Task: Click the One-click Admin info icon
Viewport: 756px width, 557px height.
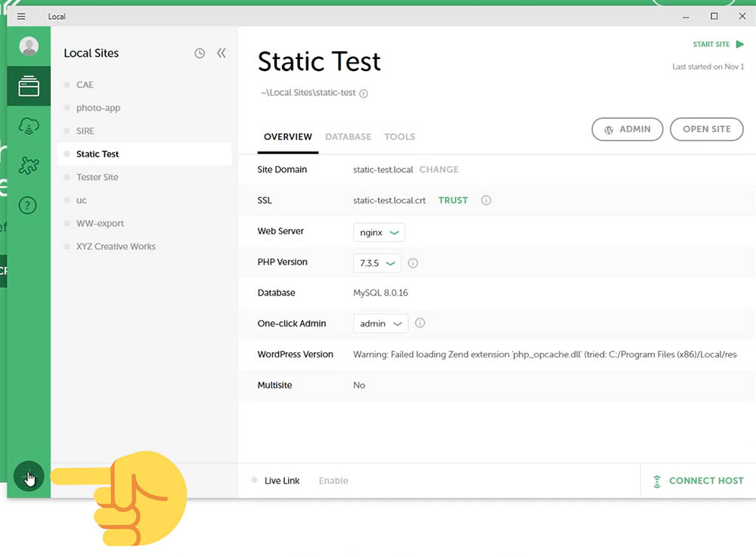Action: (420, 323)
